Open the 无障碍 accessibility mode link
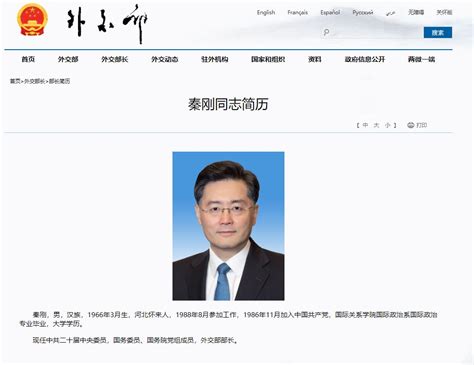Viewport: 474px width, 365px height. pyautogui.click(x=416, y=13)
